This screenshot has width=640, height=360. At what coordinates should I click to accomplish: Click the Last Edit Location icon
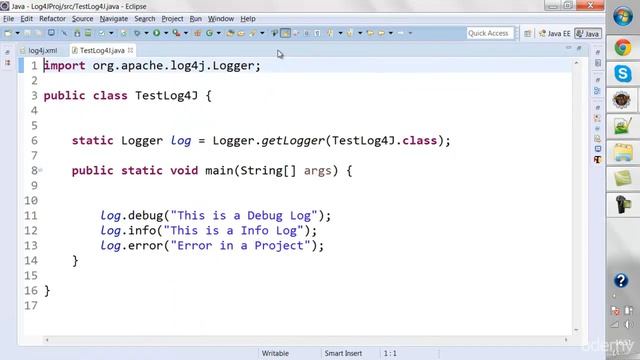point(370,33)
